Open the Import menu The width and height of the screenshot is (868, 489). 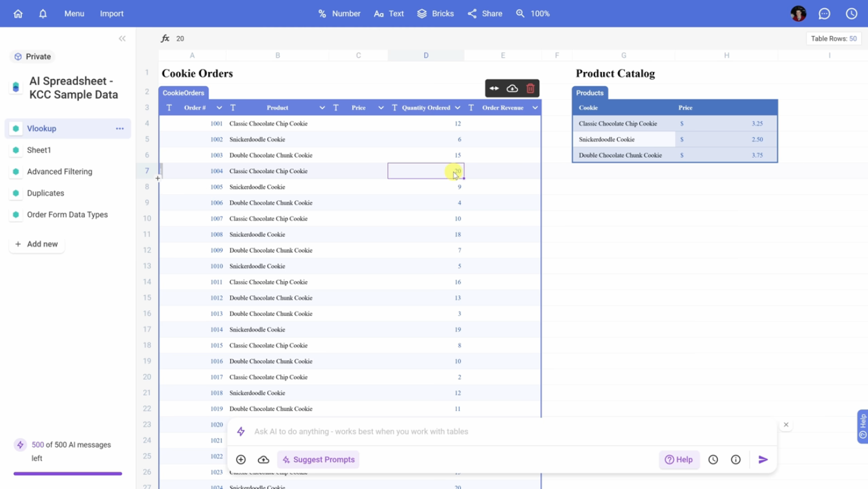click(x=112, y=14)
